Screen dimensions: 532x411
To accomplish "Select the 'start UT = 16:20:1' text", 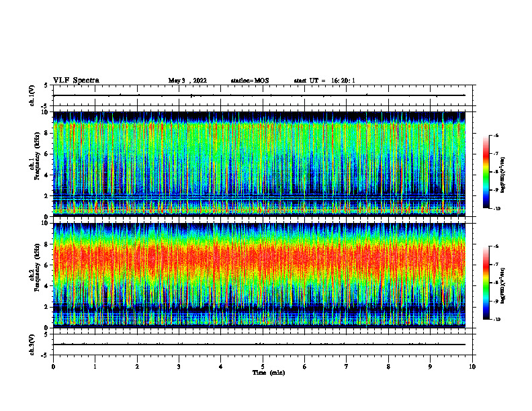I will point(324,81).
